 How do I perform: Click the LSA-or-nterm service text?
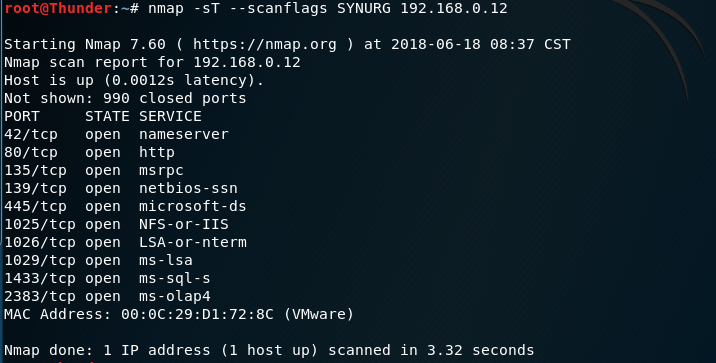pyautogui.click(x=193, y=242)
